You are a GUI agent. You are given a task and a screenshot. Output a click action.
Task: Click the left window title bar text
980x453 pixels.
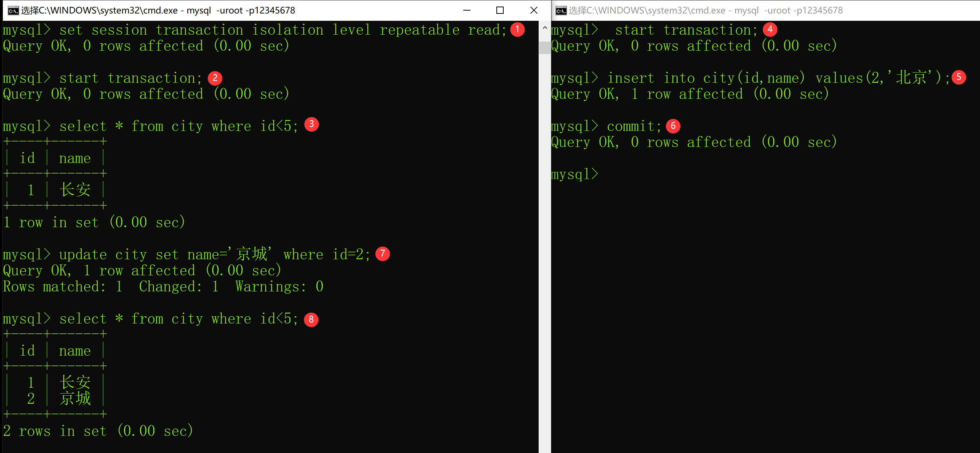[158, 10]
